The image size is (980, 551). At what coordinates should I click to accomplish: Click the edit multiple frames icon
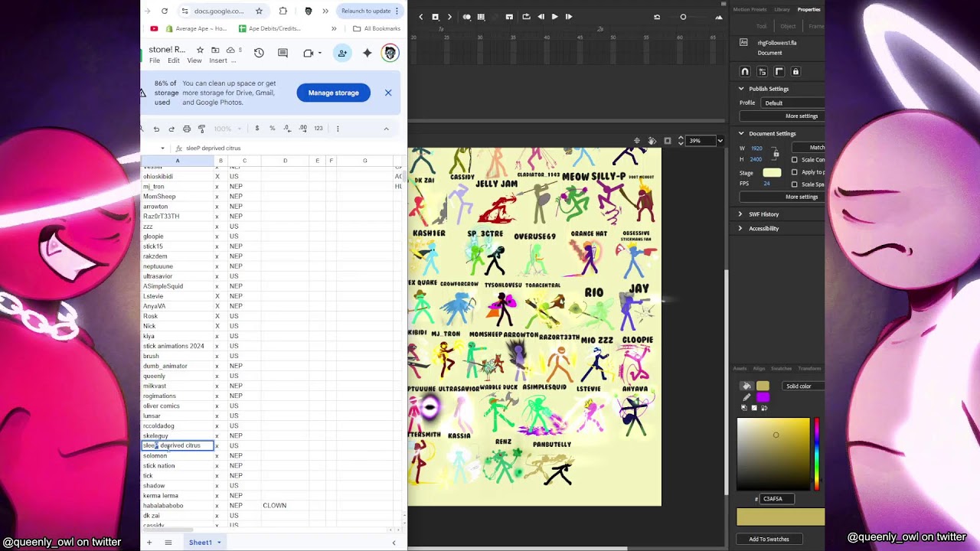[x=481, y=17]
